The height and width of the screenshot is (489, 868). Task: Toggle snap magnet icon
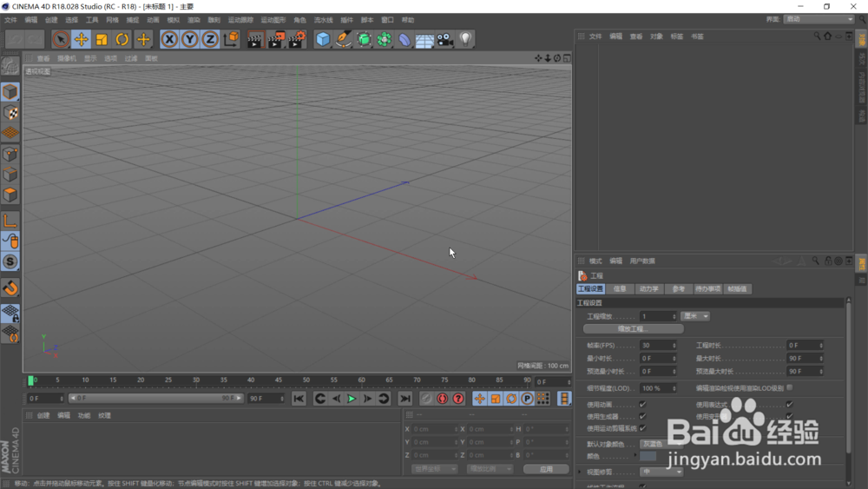pyautogui.click(x=10, y=288)
